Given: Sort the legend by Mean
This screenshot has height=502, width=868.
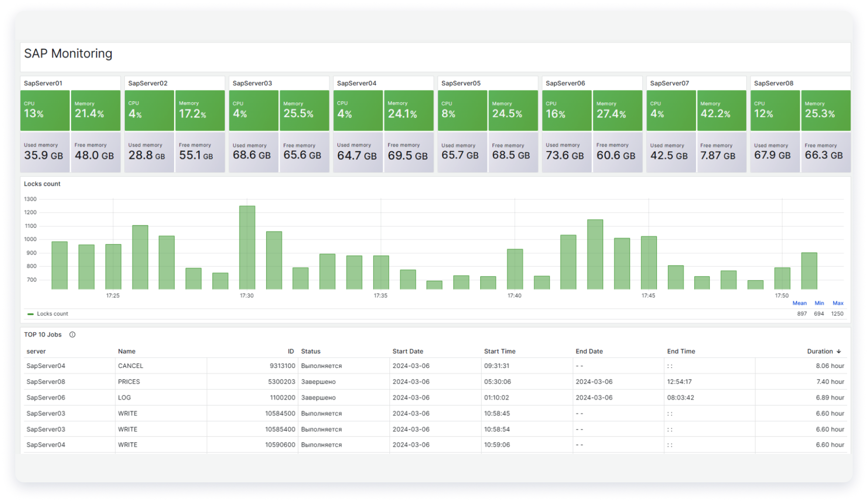Looking at the screenshot, I should 800,303.
